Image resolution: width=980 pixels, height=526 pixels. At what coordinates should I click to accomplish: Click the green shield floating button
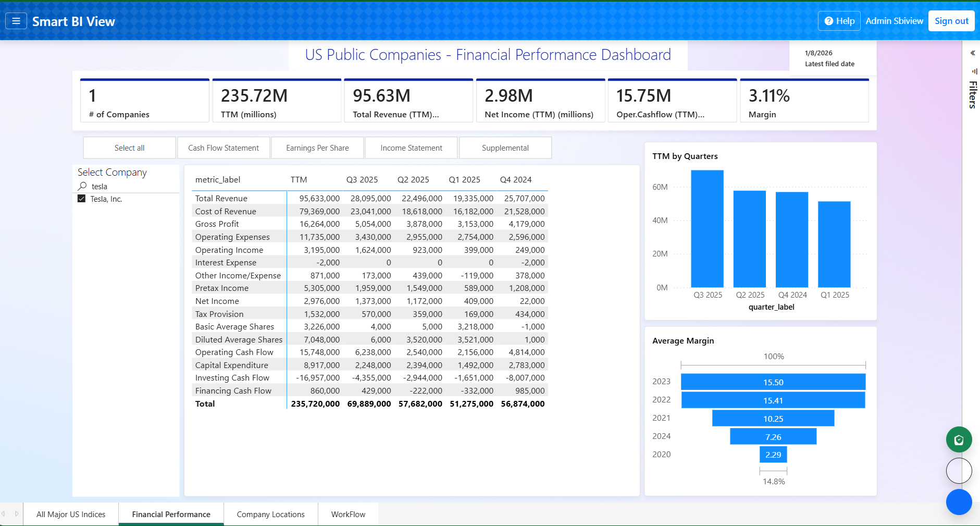pos(959,440)
